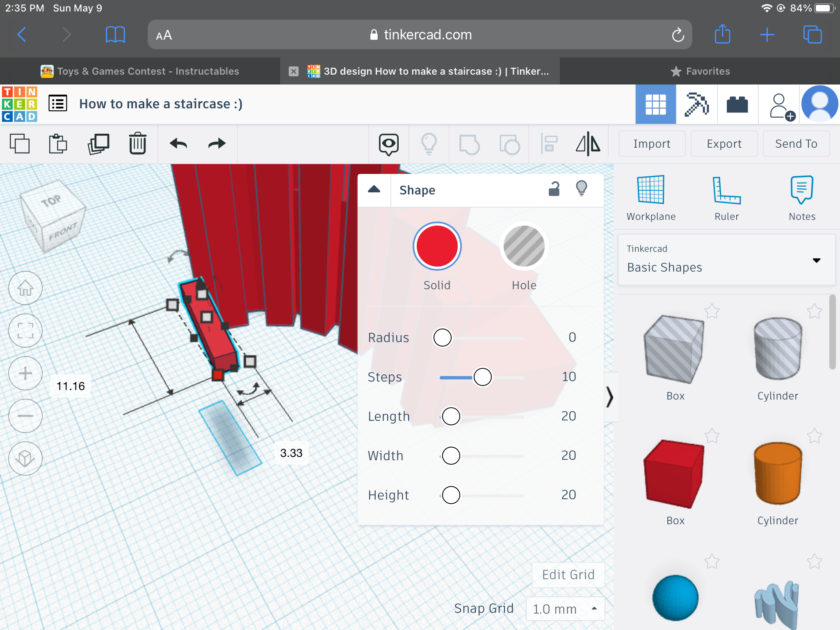The image size is (840, 630).
Task: Reload the tinkercad.com page
Action: click(678, 34)
